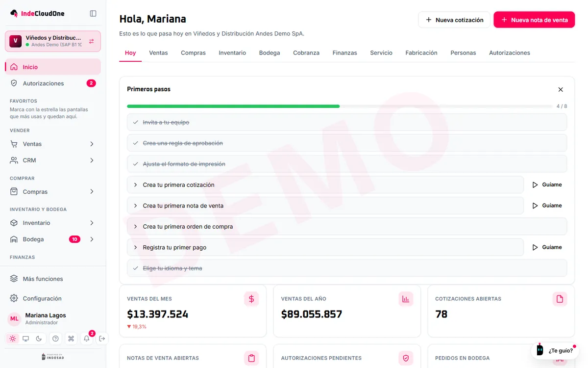Click the Inicio home icon
The width and height of the screenshot is (588, 368).
pyautogui.click(x=14, y=67)
